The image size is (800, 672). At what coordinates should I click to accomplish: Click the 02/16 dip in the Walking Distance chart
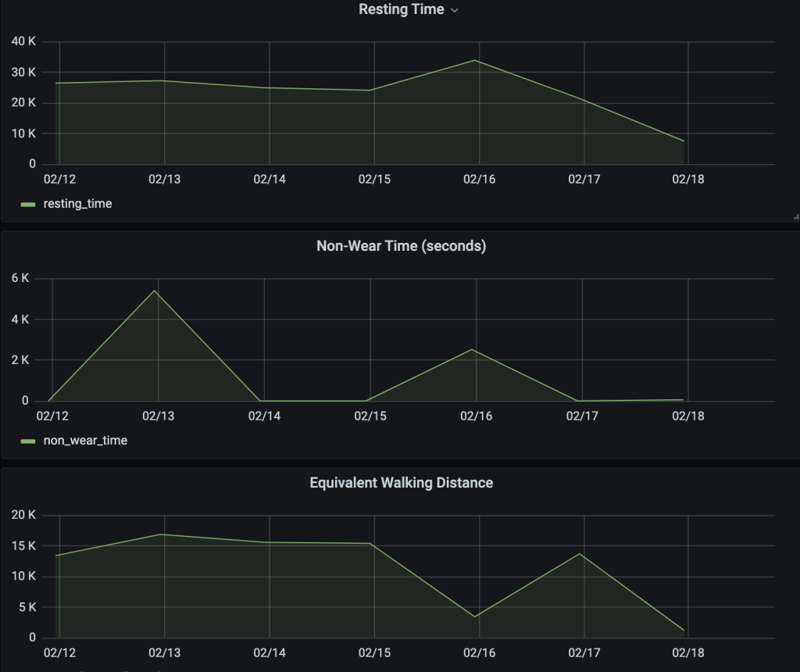(x=475, y=617)
